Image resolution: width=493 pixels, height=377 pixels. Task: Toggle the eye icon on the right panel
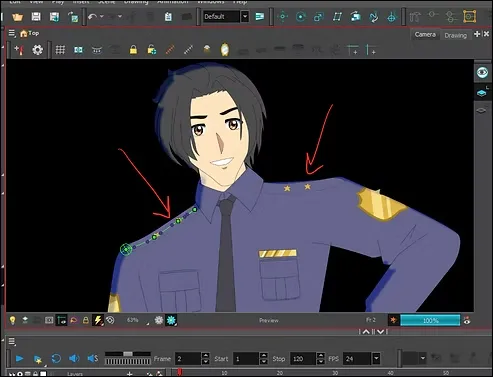click(482, 72)
